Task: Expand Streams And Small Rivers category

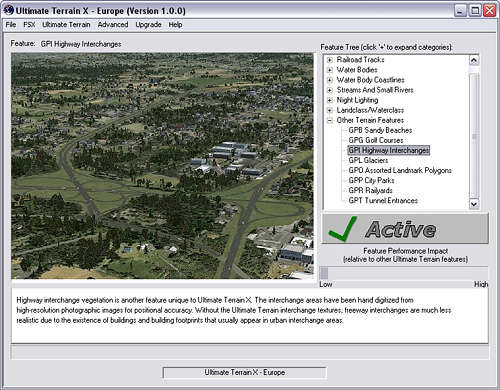Action: click(330, 90)
